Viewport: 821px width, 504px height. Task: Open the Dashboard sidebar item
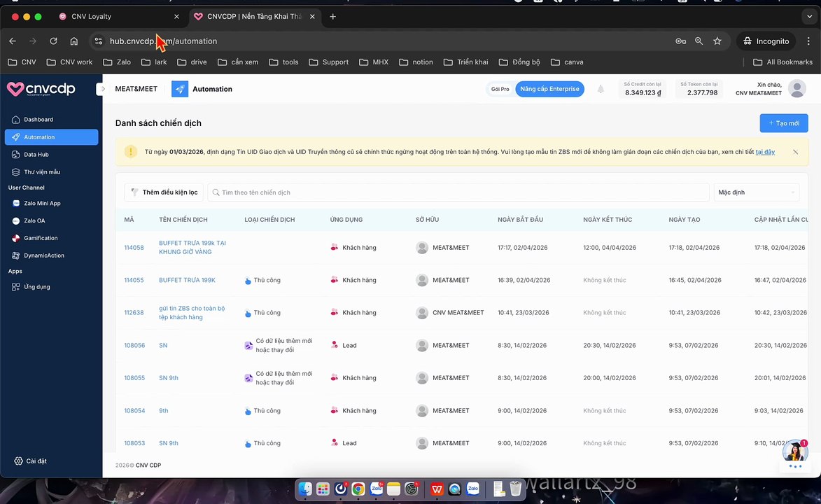38,120
